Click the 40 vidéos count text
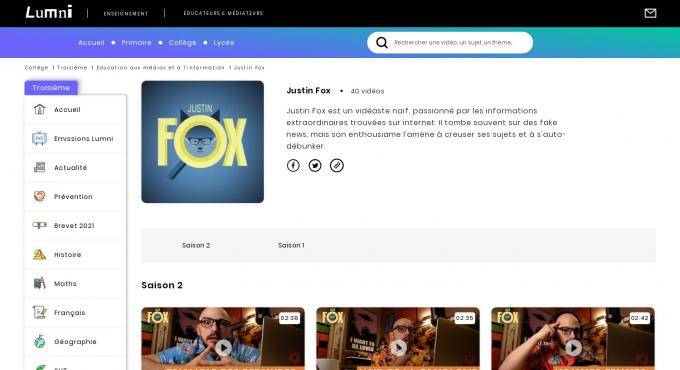This screenshot has height=370, width=680. 367,91
